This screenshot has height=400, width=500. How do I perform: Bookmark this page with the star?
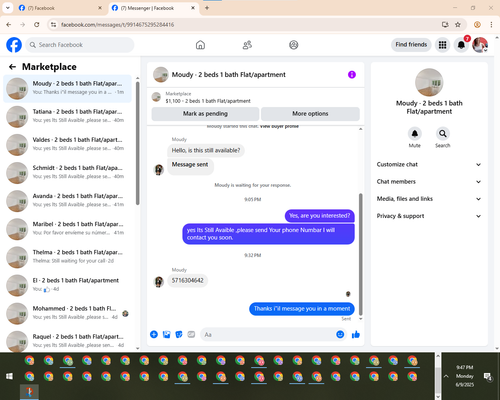point(458,25)
